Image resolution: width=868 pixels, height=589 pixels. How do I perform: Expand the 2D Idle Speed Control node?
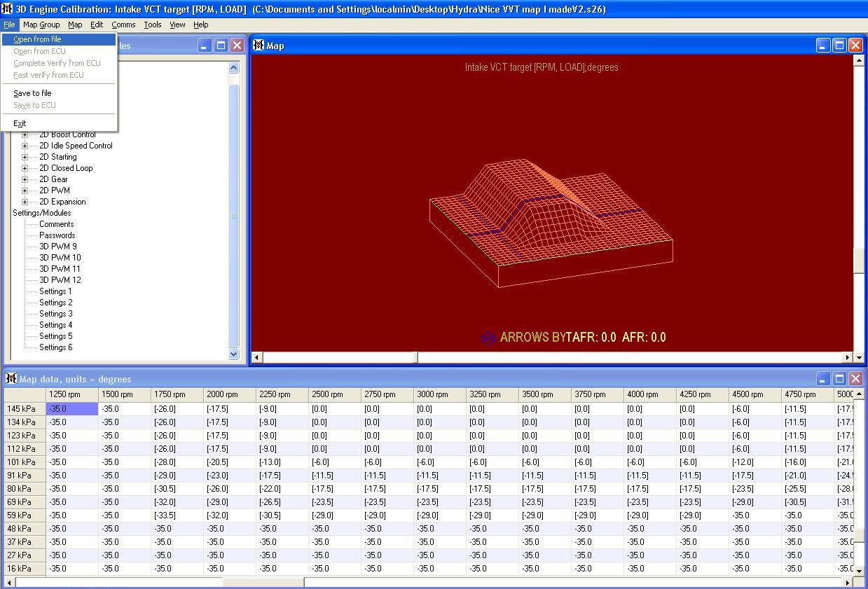pos(24,146)
